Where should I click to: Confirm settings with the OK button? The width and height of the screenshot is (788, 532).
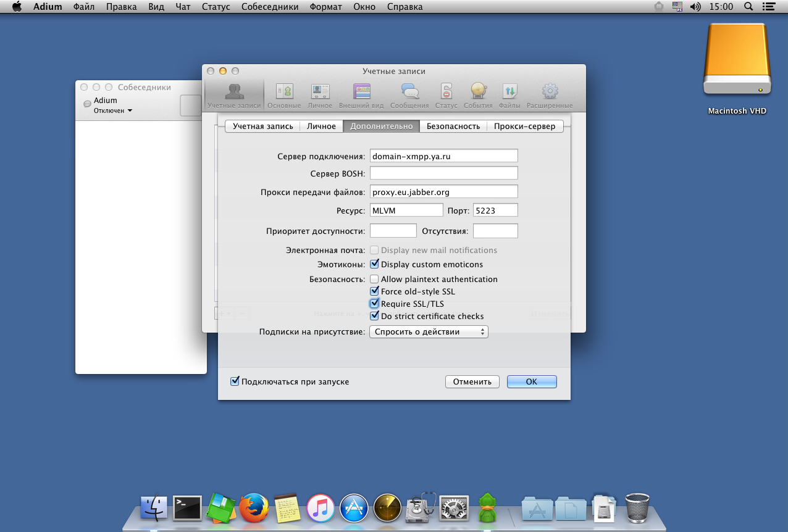532,381
